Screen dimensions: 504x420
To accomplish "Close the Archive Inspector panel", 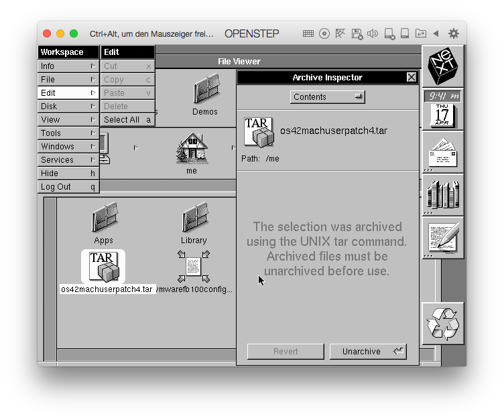I will (412, 77).
